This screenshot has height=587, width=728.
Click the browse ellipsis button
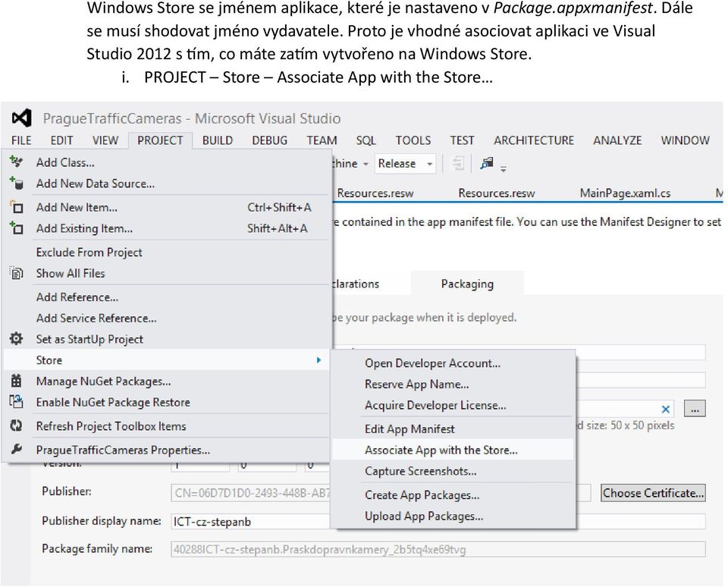[695, 409]
